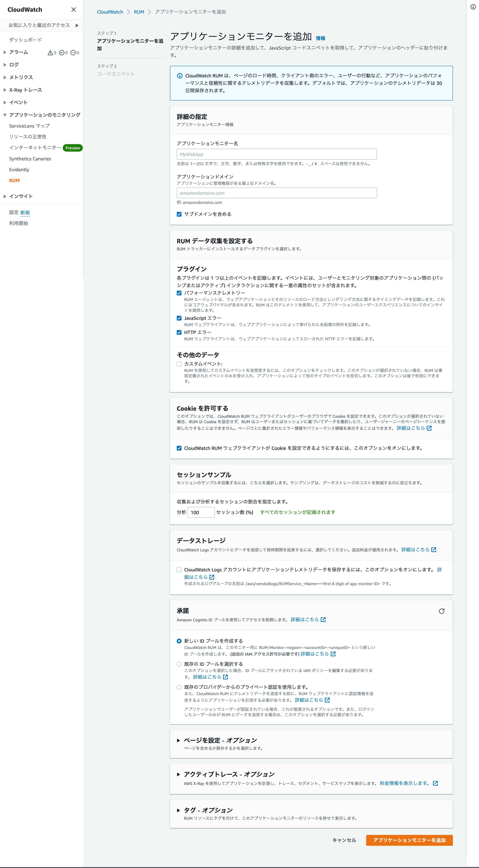Expand the インサイト sidebar section
Image resolution: width=479 pixels, height=868 pixels.
pos(5,196)
